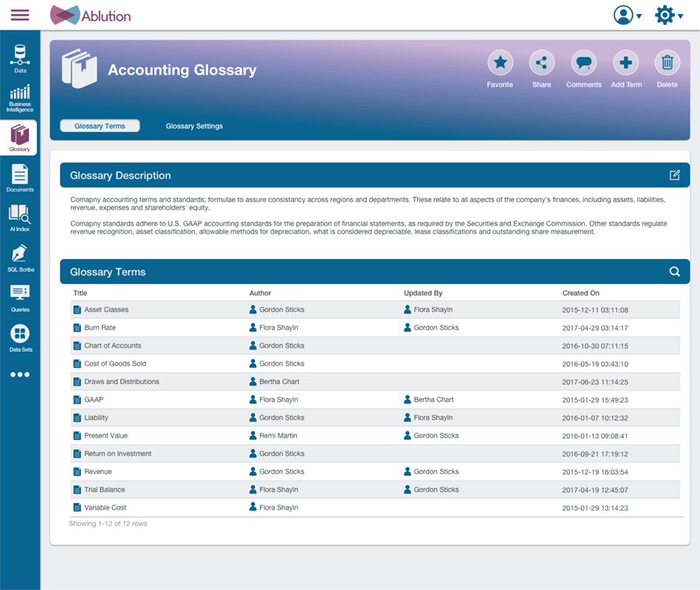Click document icon beside Asset Classes
Image resolution: width=700 pixels, height=590 pixels.
pyautogui.click(x=77, y=309)
